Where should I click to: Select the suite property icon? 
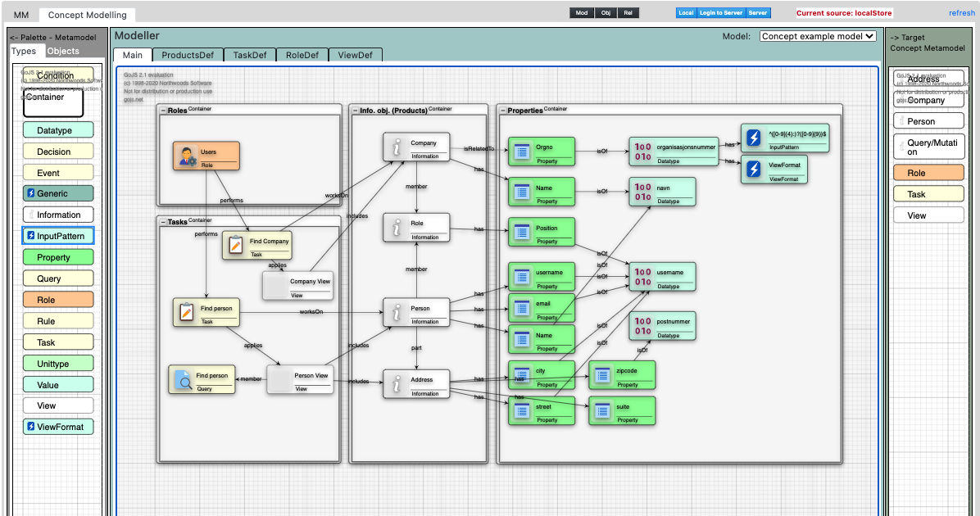(x=602, y=410)
